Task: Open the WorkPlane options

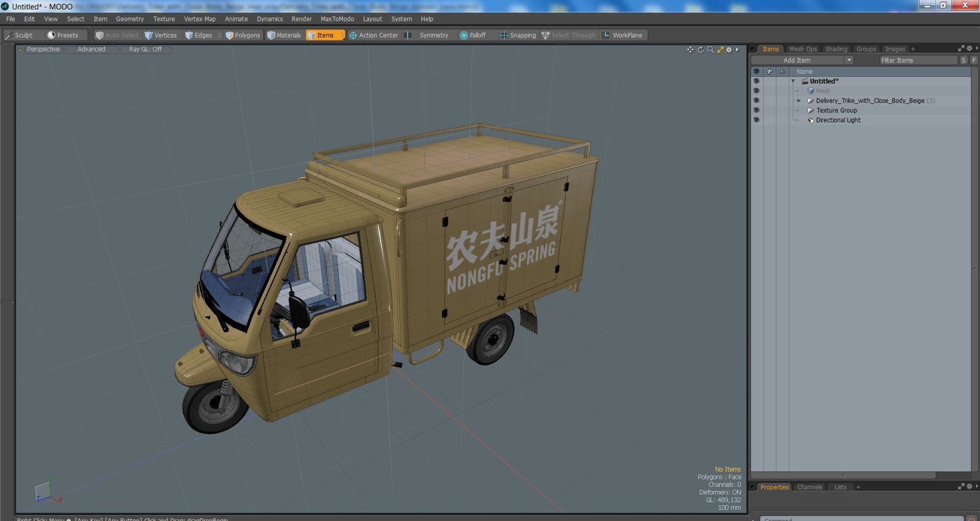Action: [x=623, y=35]
